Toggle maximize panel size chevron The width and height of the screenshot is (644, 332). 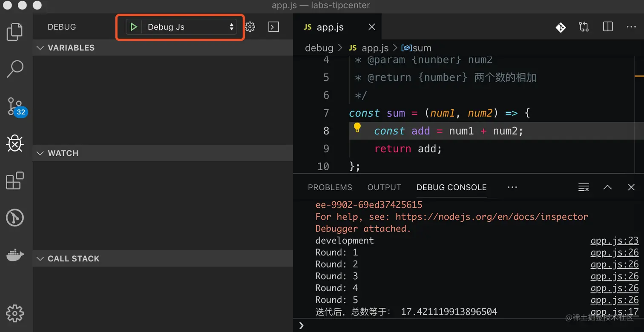607,187
